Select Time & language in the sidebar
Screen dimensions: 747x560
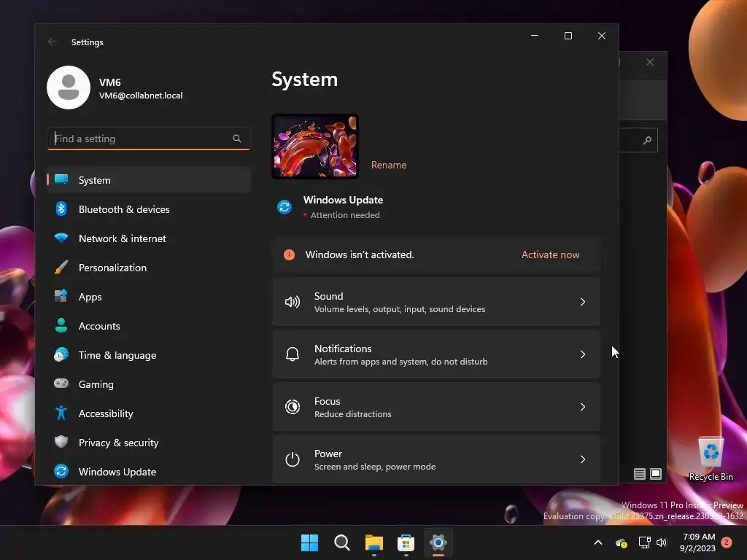(x=149, y=355)
